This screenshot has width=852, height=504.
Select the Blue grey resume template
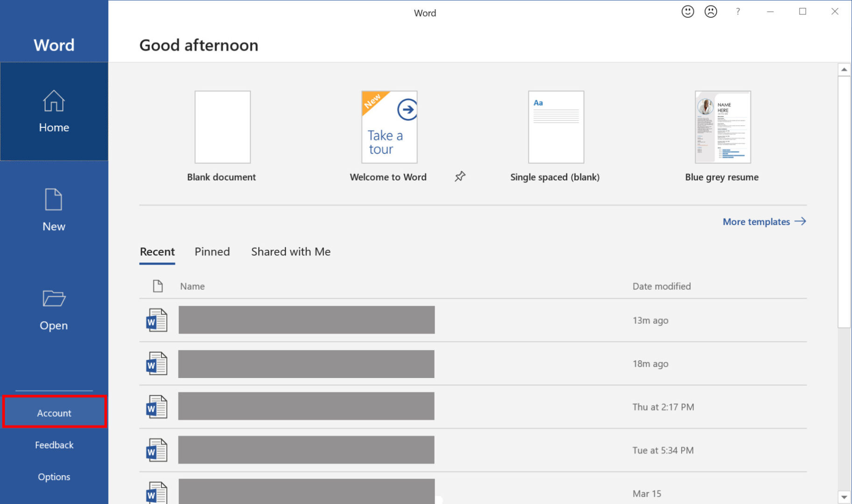point(722,127)
